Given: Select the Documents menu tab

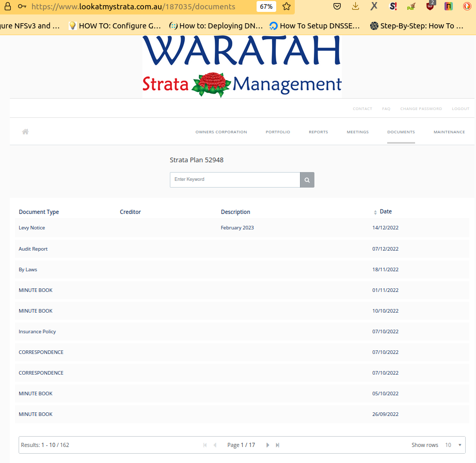Looking at the screenshot, I should point(401,132).
